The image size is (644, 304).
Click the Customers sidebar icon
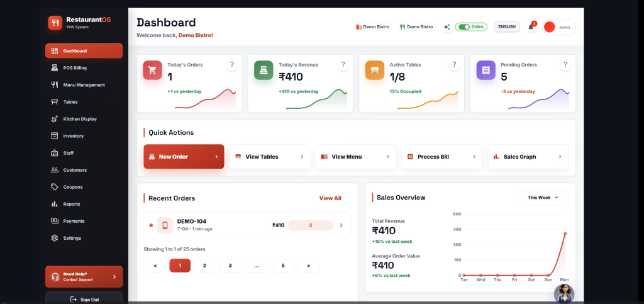click(x=55, y=170)
